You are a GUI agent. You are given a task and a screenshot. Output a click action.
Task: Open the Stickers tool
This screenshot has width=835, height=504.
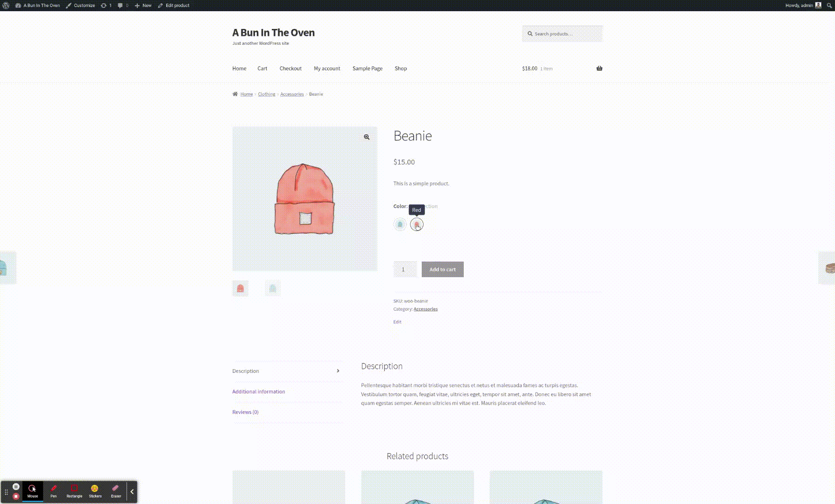[95, 491]
